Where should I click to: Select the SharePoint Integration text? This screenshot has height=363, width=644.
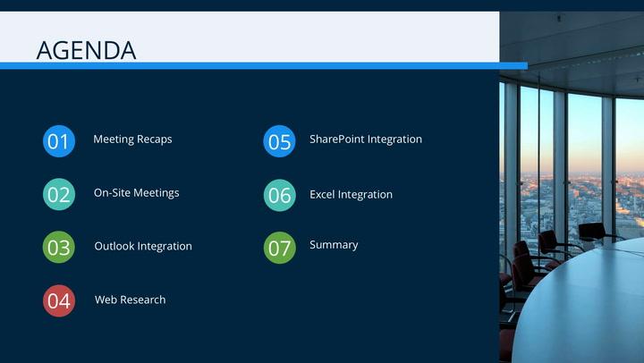pyautogui.click(x=365, y=139)
